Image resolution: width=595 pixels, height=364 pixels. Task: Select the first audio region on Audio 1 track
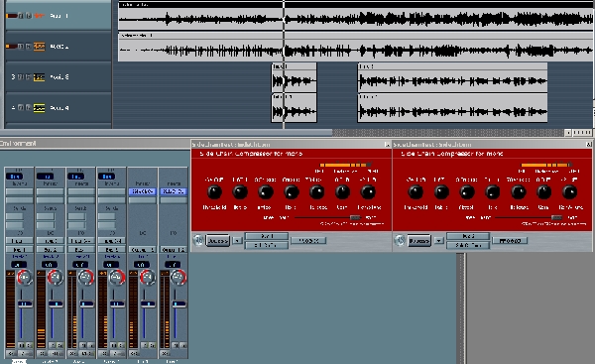pyautogui.click(x=355, y=16)
